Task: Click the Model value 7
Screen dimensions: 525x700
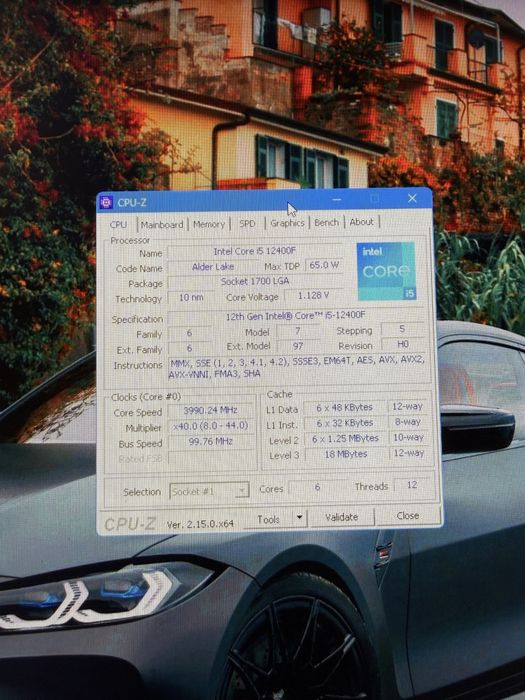Action: coord(298,331)
